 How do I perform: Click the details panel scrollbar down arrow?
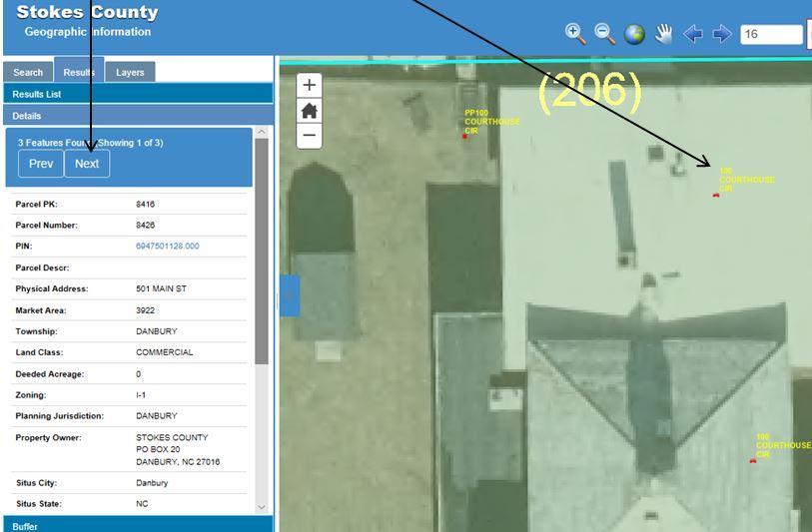[262, 507]
